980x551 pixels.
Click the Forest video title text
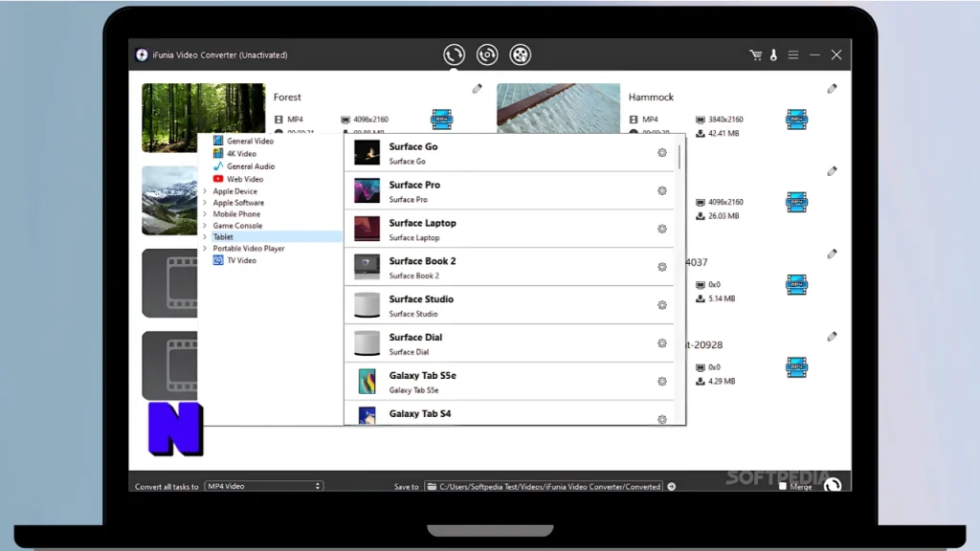tap(287, 97)
